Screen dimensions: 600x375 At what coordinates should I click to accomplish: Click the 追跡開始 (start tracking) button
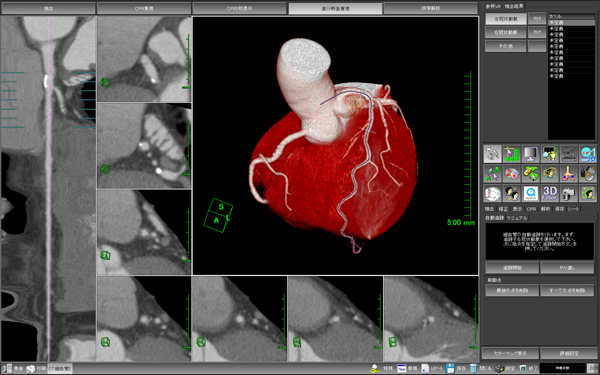(512, 267)
